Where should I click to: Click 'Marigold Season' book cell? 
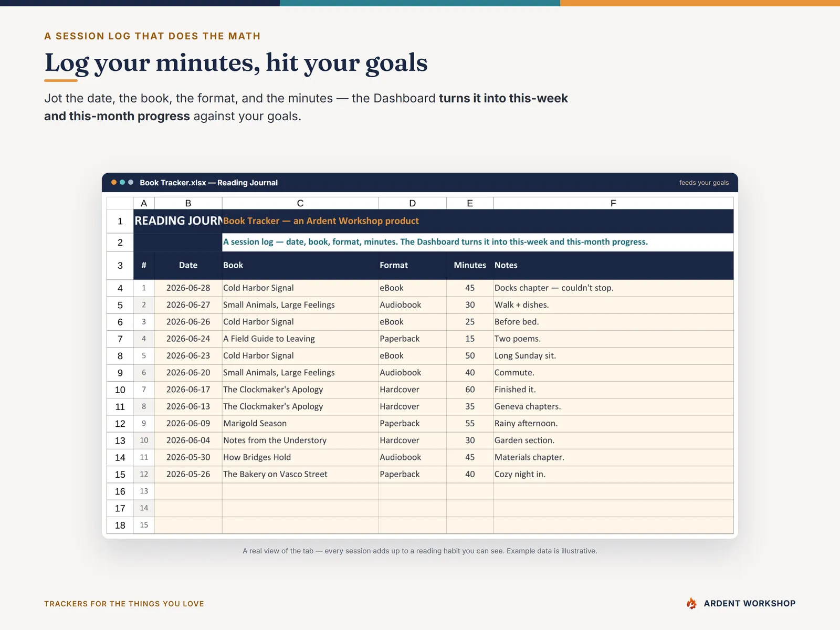click(300, 423)
